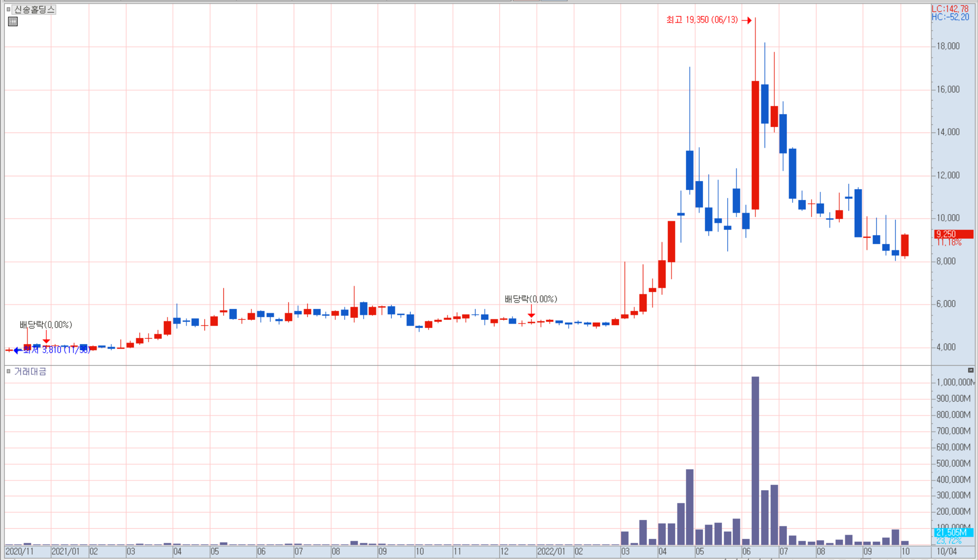Click the 18,000 price axis label
978x560 pixels.
pos(948,46)
